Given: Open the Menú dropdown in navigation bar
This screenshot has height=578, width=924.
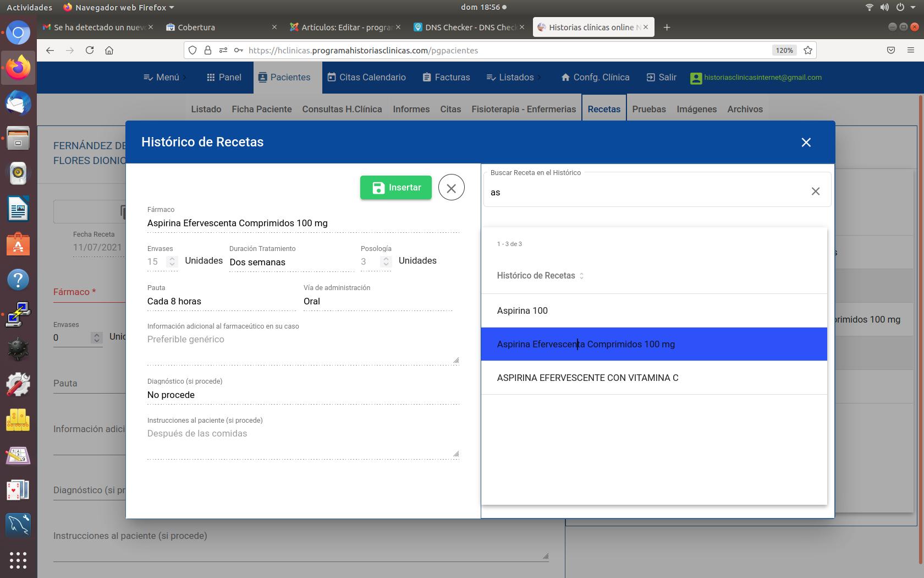Looking at the screenshot, I should click(162, 78).
